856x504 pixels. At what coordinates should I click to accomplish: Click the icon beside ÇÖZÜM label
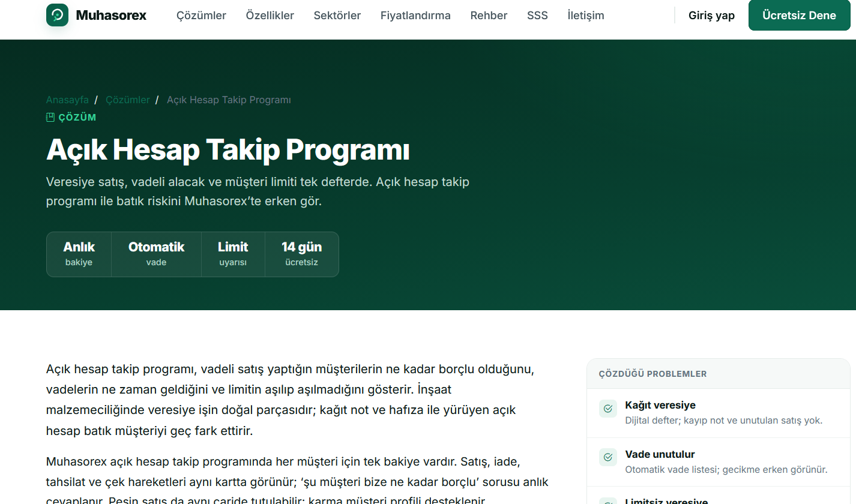50,118
